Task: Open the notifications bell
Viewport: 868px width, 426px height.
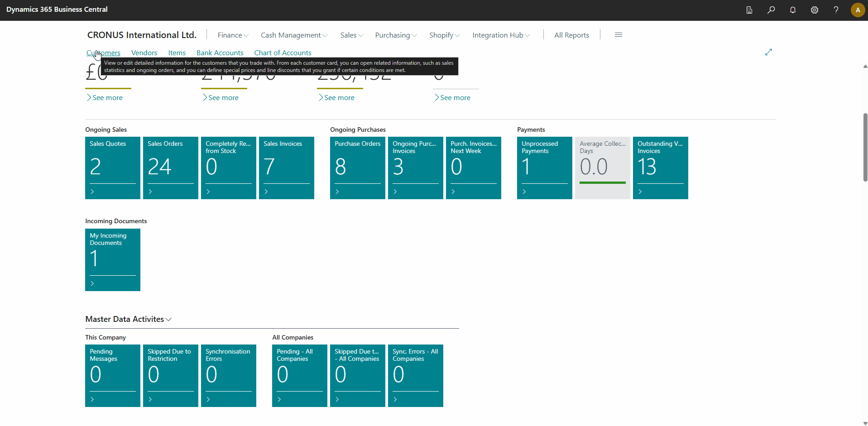Action: 793,10
